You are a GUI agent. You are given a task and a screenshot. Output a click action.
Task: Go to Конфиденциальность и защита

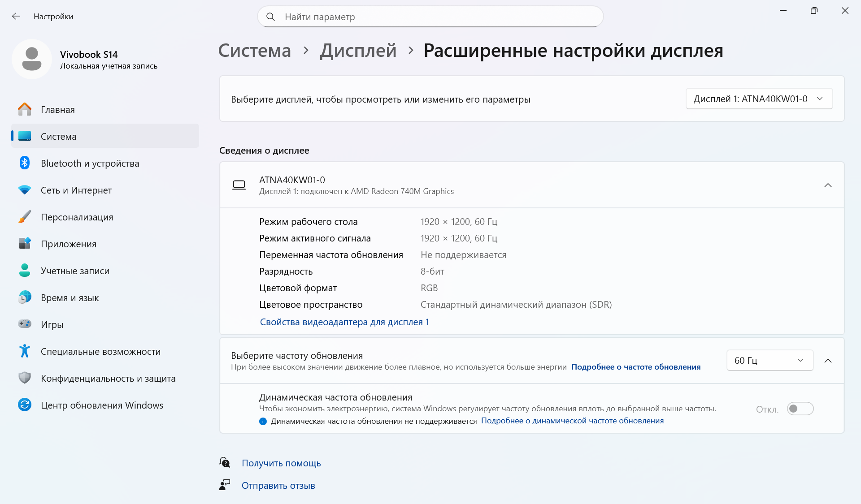click(x=105, y=378)
